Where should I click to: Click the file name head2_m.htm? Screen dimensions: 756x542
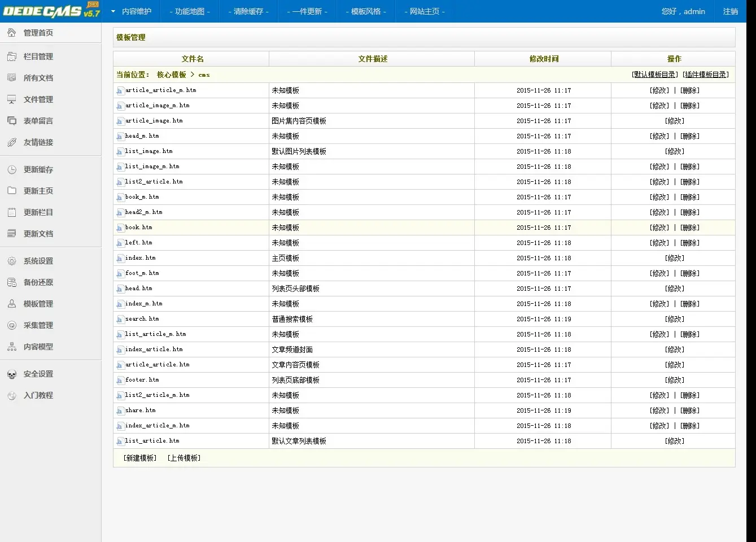pyautogui.click(x=143, y=212)
